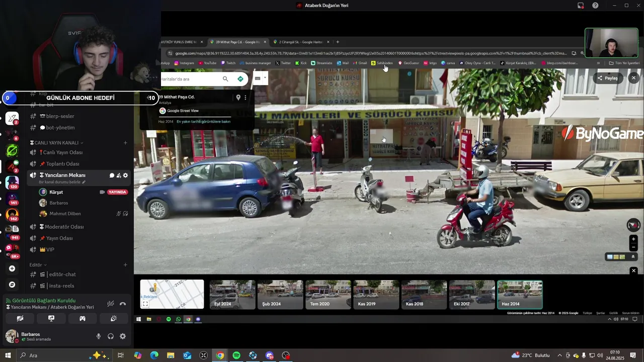
Task: Open Twitch bookmark
Action: (228, 63)
